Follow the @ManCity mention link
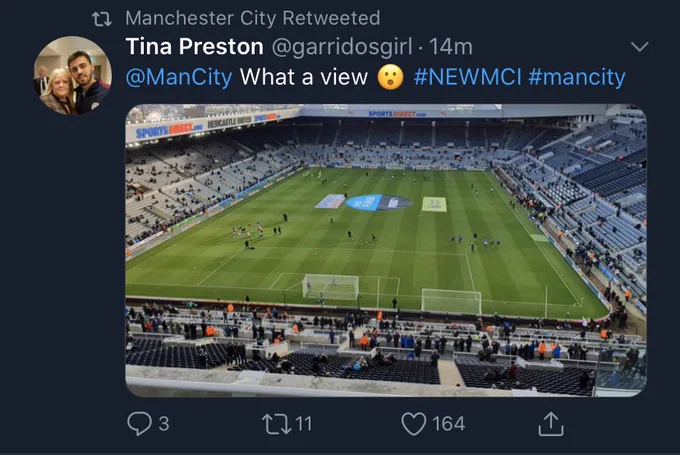The height and width of the screenshot is (455, 680). pos(179,77)
